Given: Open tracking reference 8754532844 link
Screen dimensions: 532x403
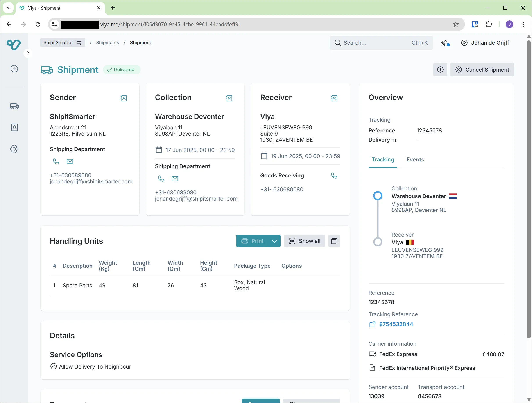Looking at the screenshot, I should click(x=396, y=324).
